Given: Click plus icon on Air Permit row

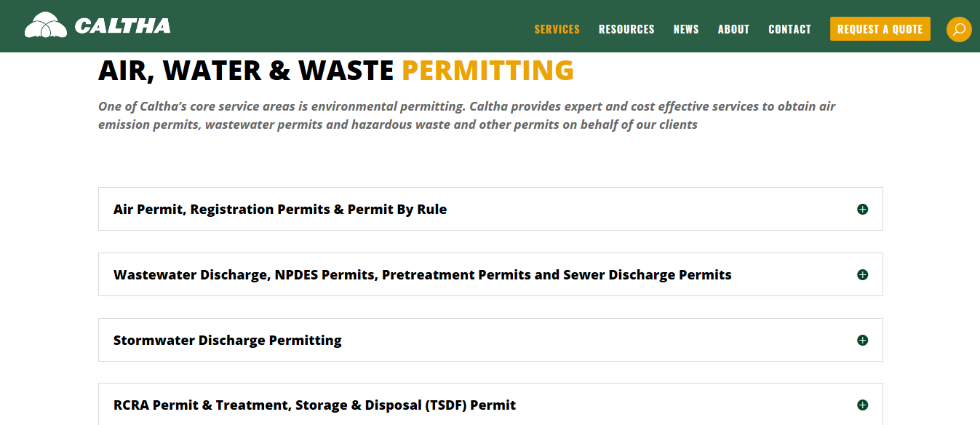Looking at the screenshot, I should point(862,210).
